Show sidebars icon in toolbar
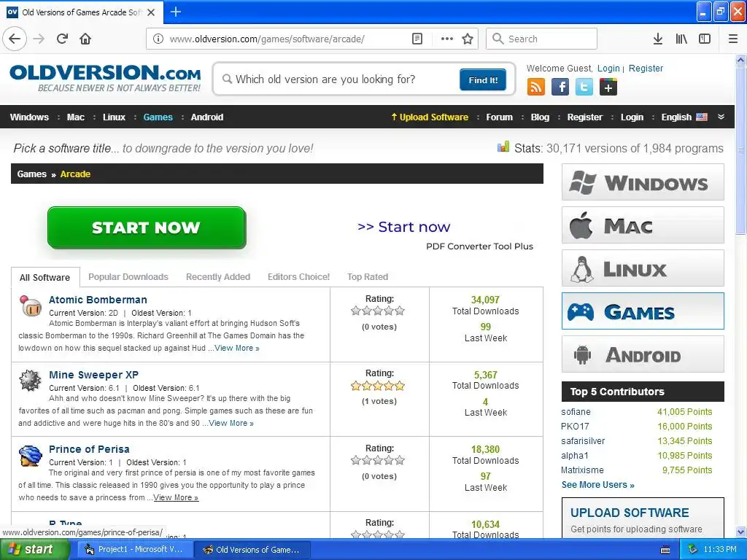Screen dimensions: 747x560 [705, 39]
